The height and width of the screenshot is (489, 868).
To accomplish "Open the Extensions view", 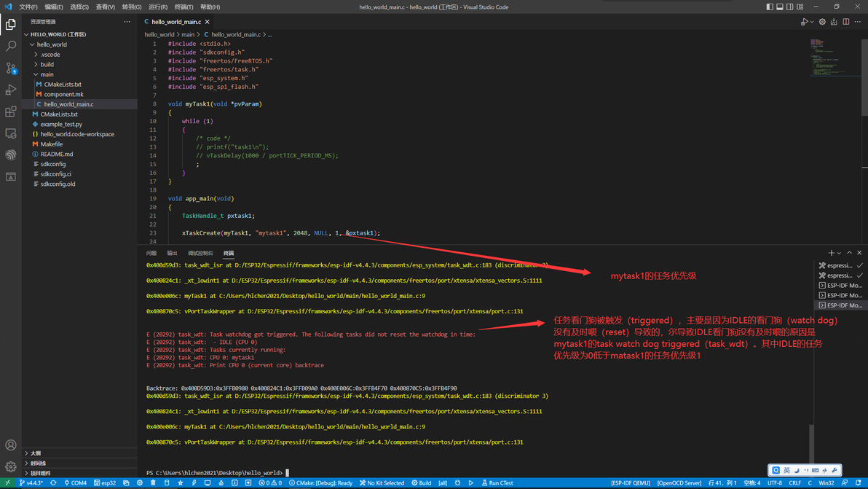I will [x=10, y=112].
